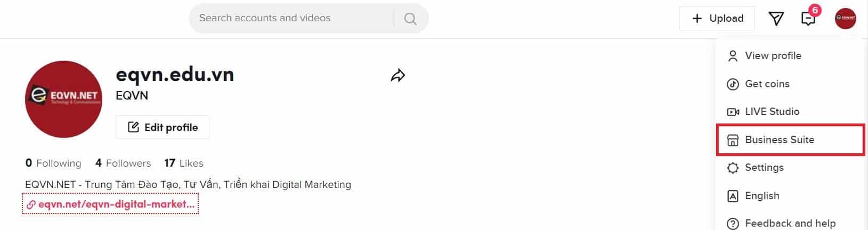868x230 pixels.
Task: Open Business Suite menu entry
Action: [780, 140]
